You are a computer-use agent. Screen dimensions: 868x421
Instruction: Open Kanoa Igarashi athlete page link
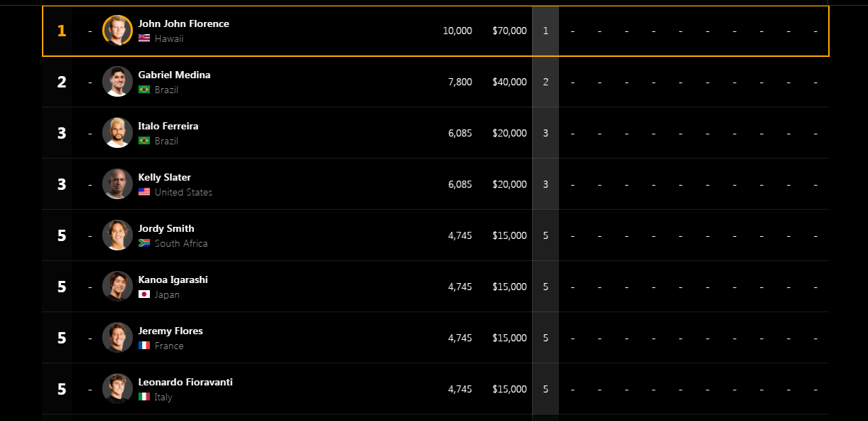pyautogui.click(x=173, y=279)
